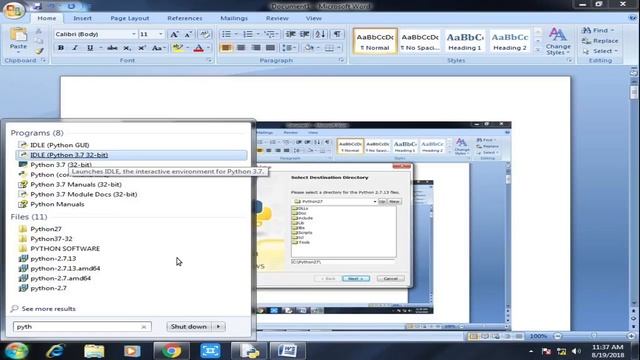The width and height of the screenshot is (640, 360).
Task: Apply the Heading 1 style
Action: [465, 41]
